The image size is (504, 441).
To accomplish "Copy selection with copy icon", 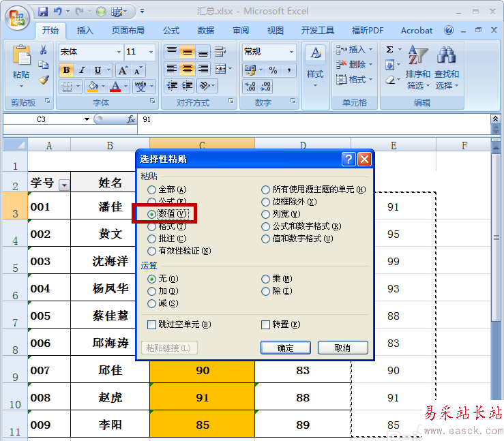I will pyautogui.click(x=43, y=65).
